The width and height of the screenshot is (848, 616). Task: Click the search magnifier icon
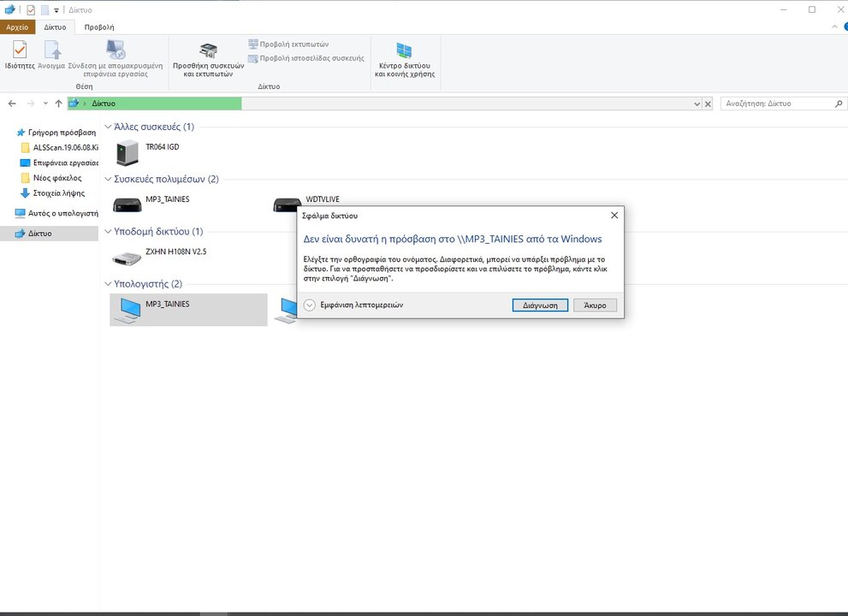(839, 104)
